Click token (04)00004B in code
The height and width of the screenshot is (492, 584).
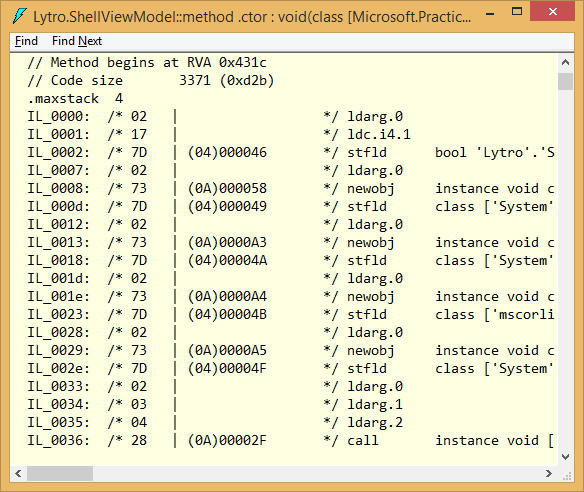coord(227,315)
